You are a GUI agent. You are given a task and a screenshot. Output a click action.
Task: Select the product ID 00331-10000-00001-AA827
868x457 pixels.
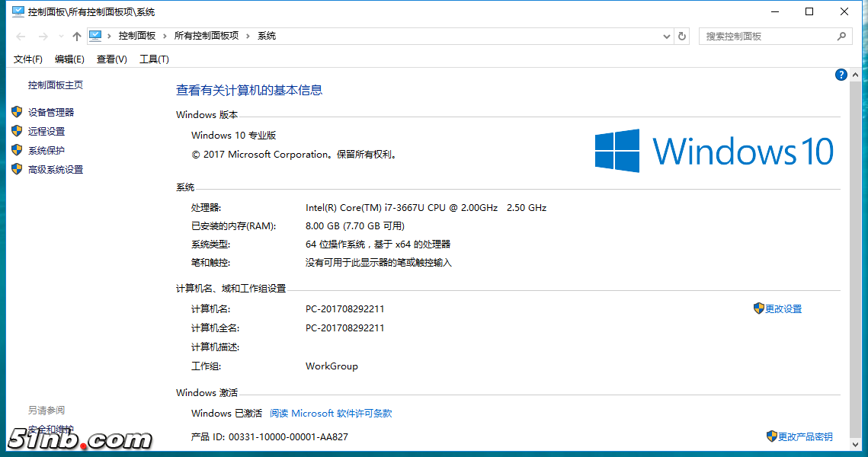[x=288, y=437]
